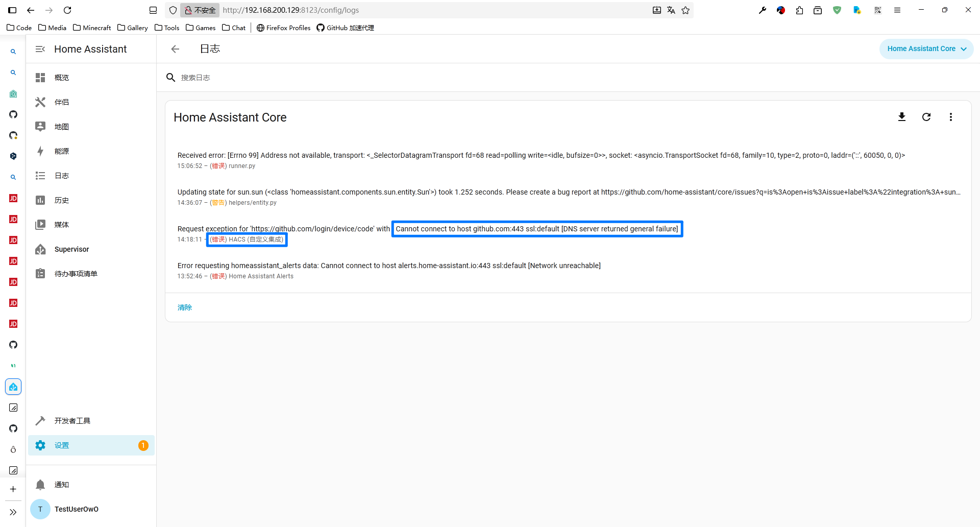Open the GitHub 加速代理 bookmark
The width and height of the screenshot is (980, 527).
pos(346,28)
